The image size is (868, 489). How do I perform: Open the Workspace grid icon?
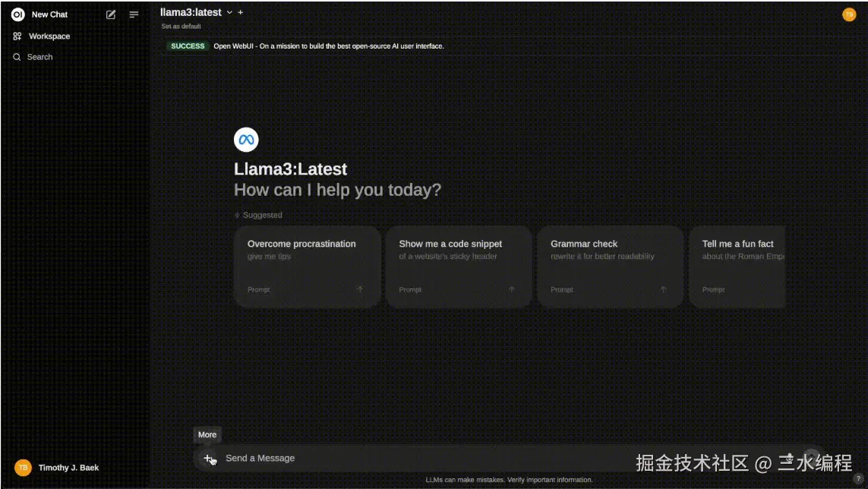tap(17, 36)
